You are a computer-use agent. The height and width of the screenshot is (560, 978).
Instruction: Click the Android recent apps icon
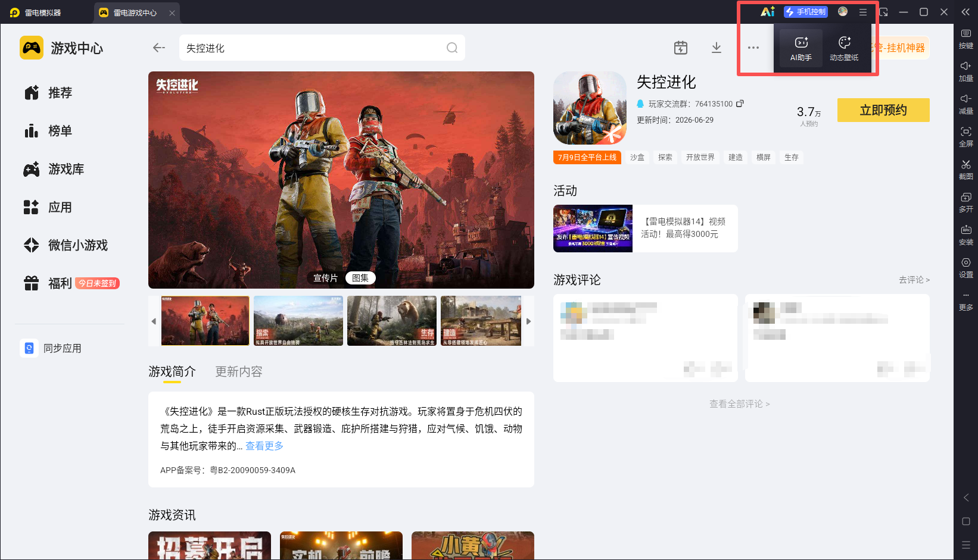[x=966, y=545]
